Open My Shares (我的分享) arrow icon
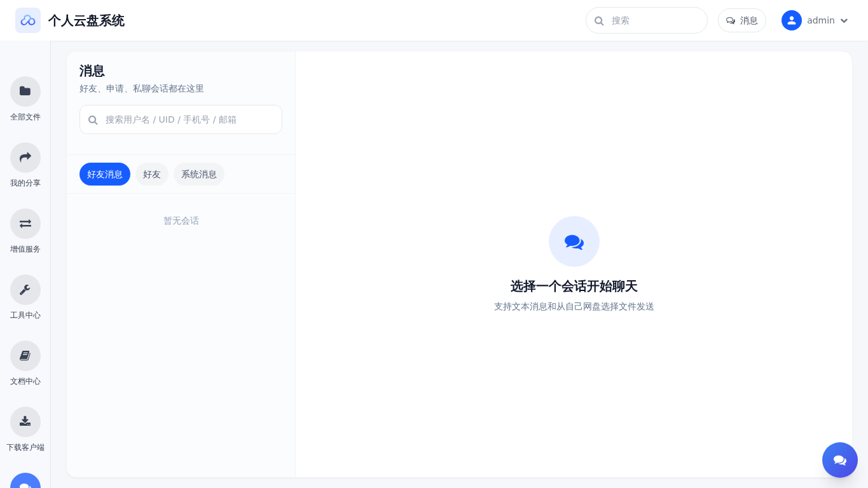Screen dimensions: 868x488 [x=25, y=158]
